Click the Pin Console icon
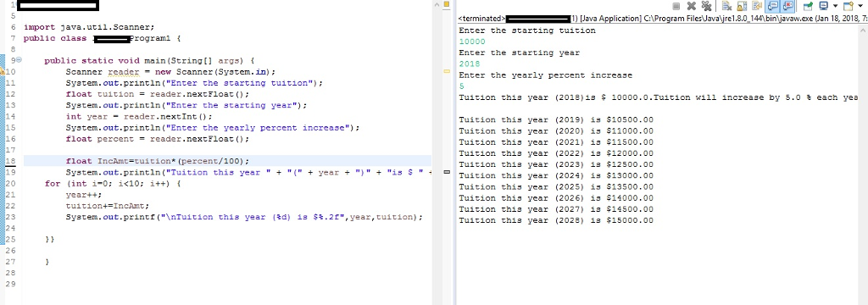Screen dimensions: 868x305 [808, 6]
